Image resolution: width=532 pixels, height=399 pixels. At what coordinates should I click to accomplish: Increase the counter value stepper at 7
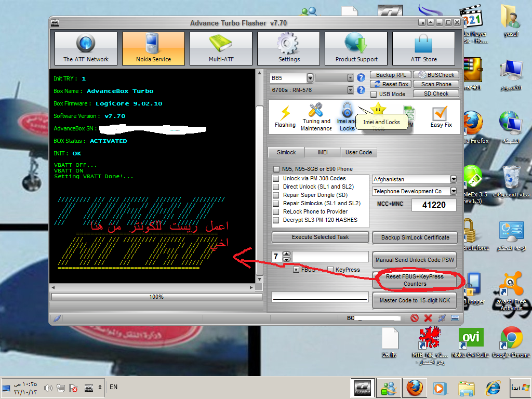(x=286, y=254)
